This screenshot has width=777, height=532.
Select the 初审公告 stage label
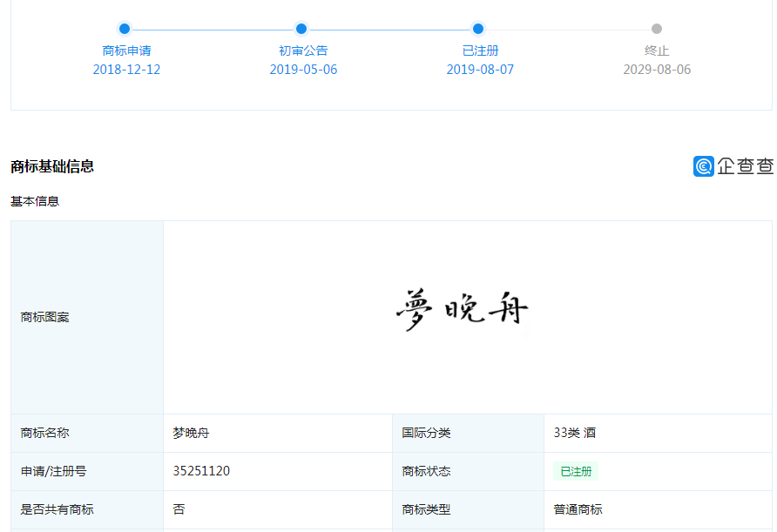pyautogui.click(x=303, y=51)
